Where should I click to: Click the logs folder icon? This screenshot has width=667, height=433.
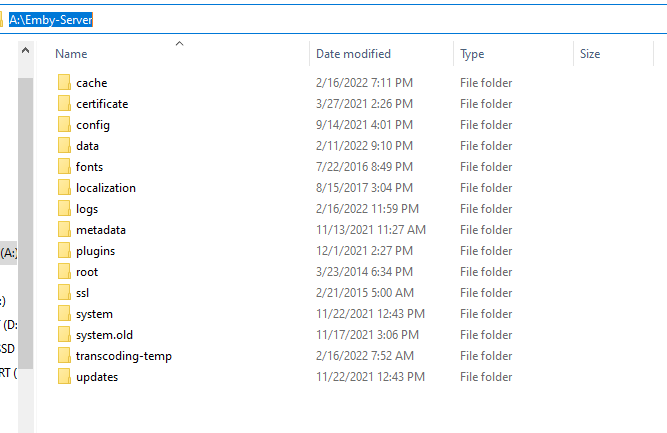(x=64, y=208)
